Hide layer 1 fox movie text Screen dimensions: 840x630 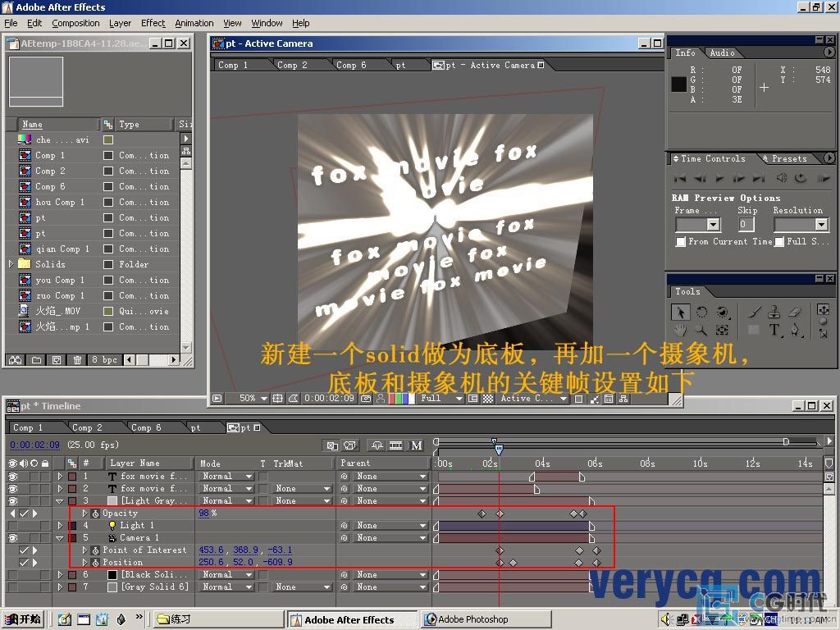click(13, 477)
